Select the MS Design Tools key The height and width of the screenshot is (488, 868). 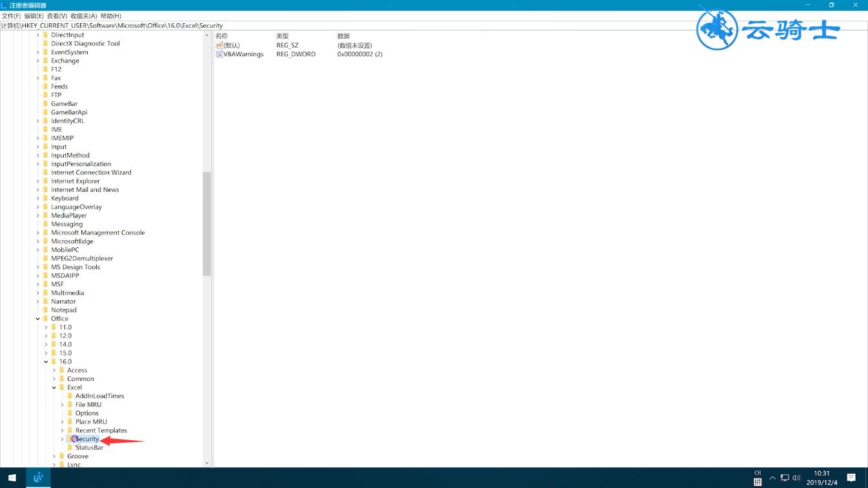tap(76, 267)
